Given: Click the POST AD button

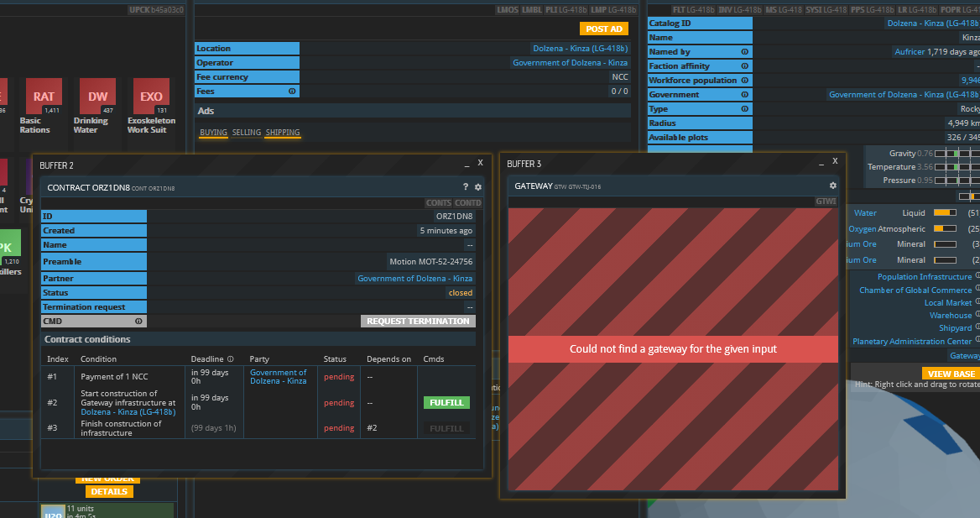Looking at the screenshot, I should tap(603, 29).
